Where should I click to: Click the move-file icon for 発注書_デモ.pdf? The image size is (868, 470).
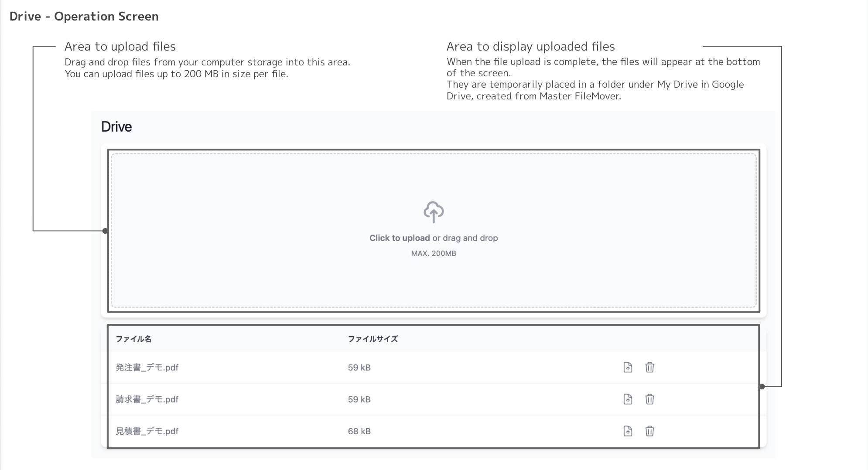coord(628,367)
